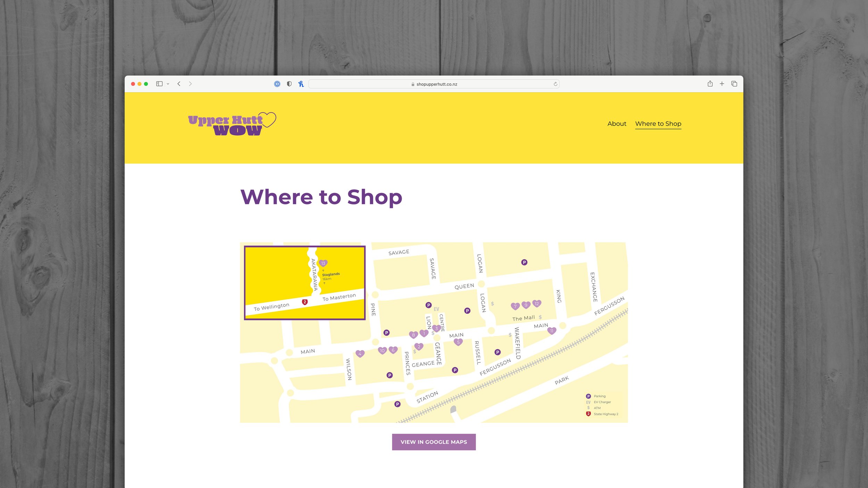This screenshot has height=488, width=868.
Task: Open the Honey extension icon
Action: tap(301, 84)
